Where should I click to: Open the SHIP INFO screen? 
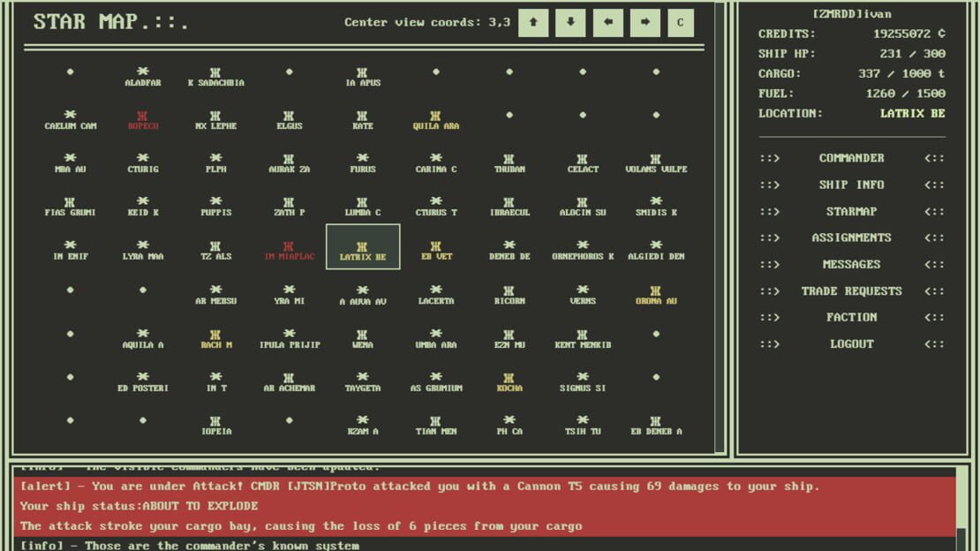pyautogui.click(x=852, y=185)
